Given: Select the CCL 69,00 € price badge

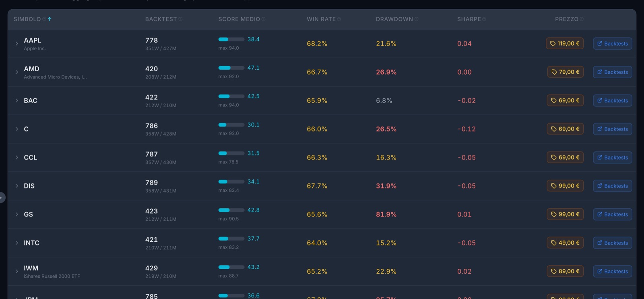Looking at the screenshot, I should (565, 158).
